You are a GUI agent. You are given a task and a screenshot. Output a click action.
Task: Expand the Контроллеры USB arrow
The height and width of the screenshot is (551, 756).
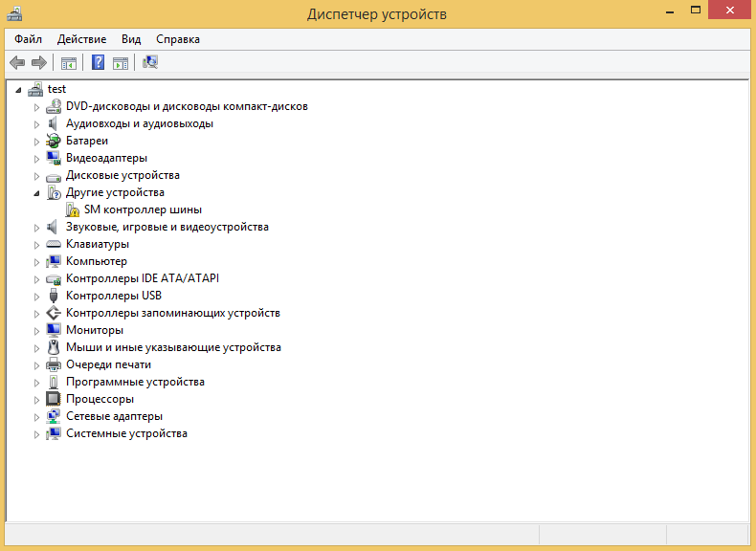pos(36,297)
